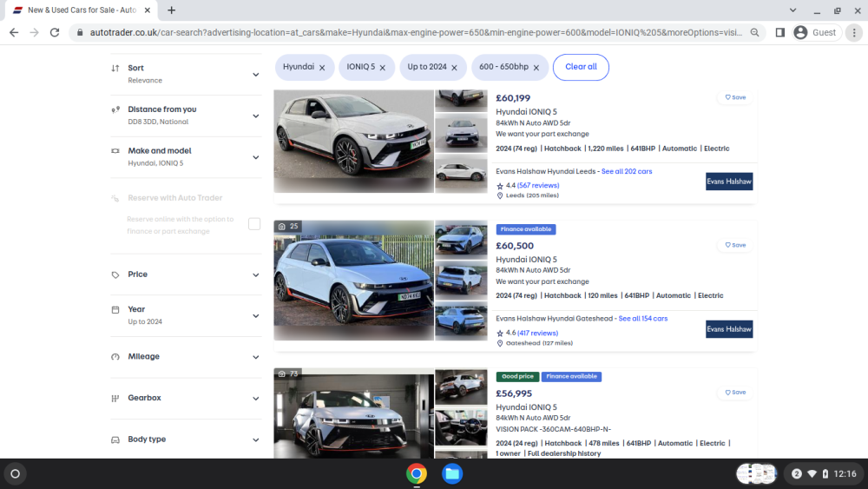Open the Files app from shelf

pyautogui.click(x=452, y=474)
